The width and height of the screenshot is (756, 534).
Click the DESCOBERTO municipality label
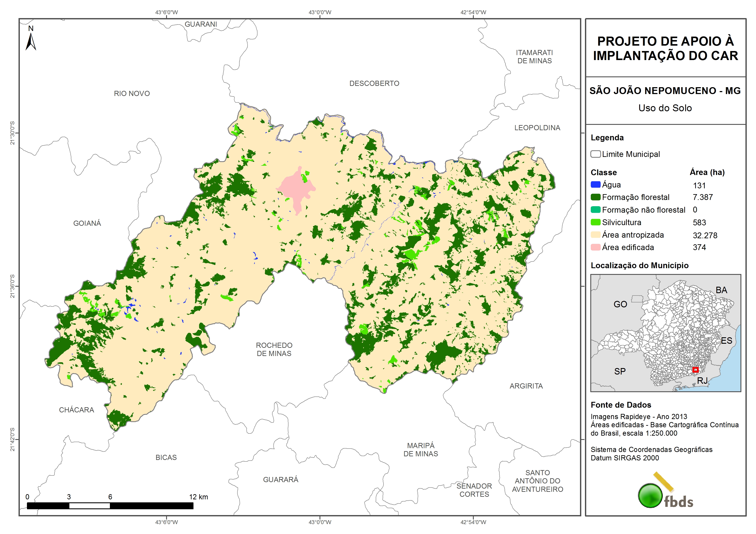pyautogui.click(x=374, y=84)
